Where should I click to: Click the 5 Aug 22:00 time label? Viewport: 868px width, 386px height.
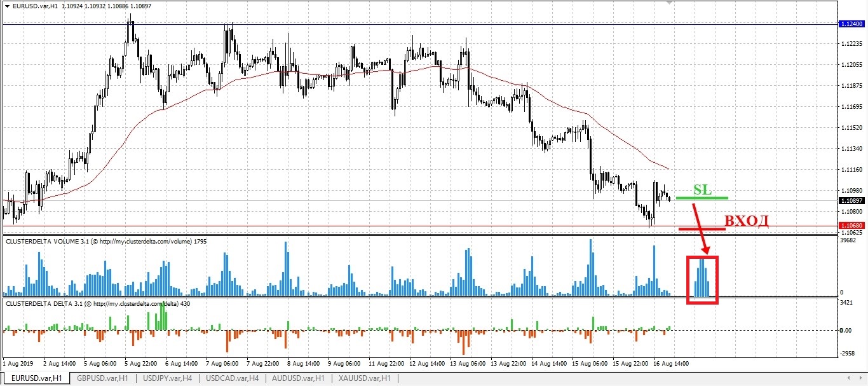140,364
